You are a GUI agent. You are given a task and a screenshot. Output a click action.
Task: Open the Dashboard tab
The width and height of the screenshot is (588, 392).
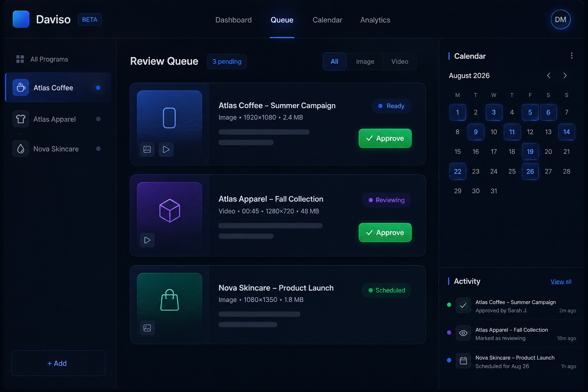tap(234, 20)
